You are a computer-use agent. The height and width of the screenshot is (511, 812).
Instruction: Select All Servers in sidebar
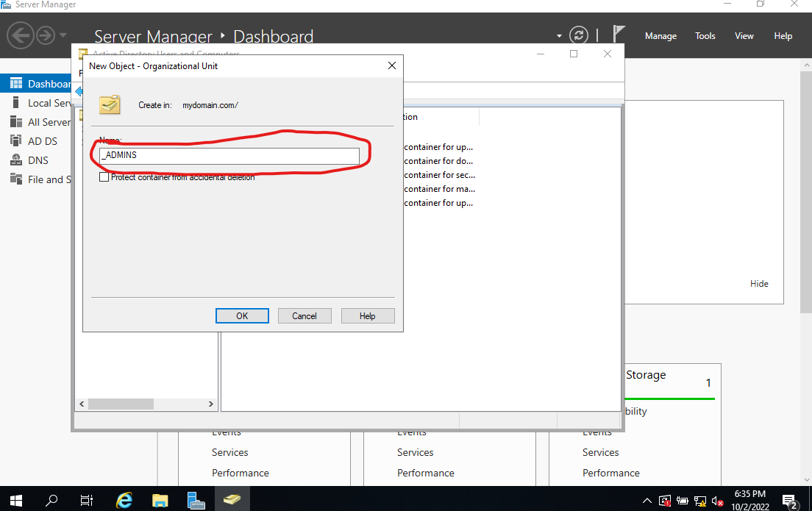pos(36,122)
